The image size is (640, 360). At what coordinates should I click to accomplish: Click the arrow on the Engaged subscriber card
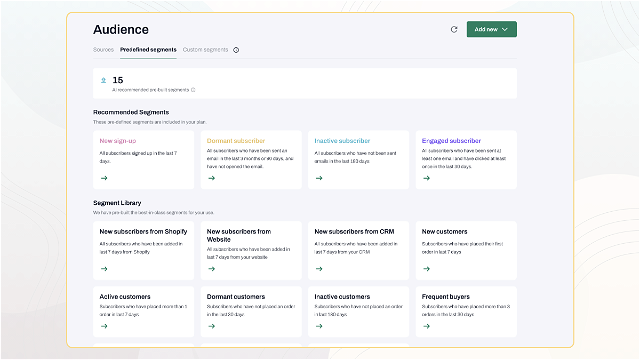(427, 178)
